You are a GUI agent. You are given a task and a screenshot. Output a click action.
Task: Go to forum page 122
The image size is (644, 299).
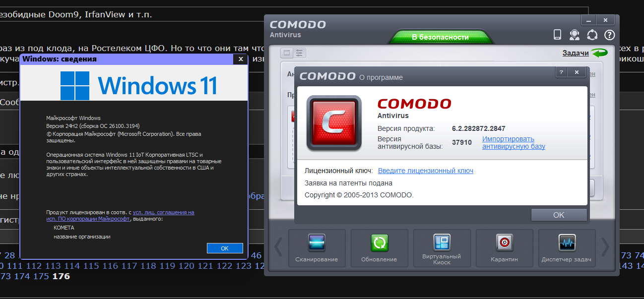point(224,266)
